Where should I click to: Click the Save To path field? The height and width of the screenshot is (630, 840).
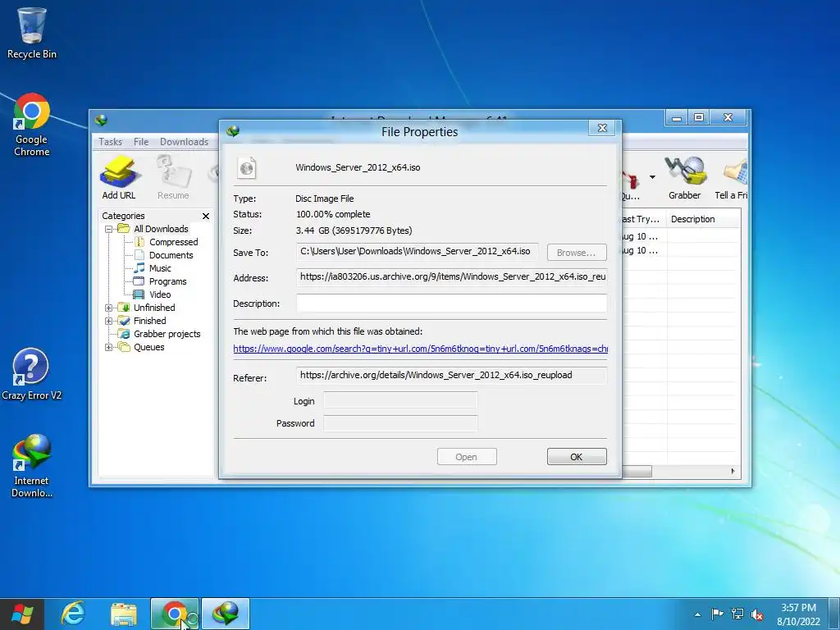click(417, 251)
